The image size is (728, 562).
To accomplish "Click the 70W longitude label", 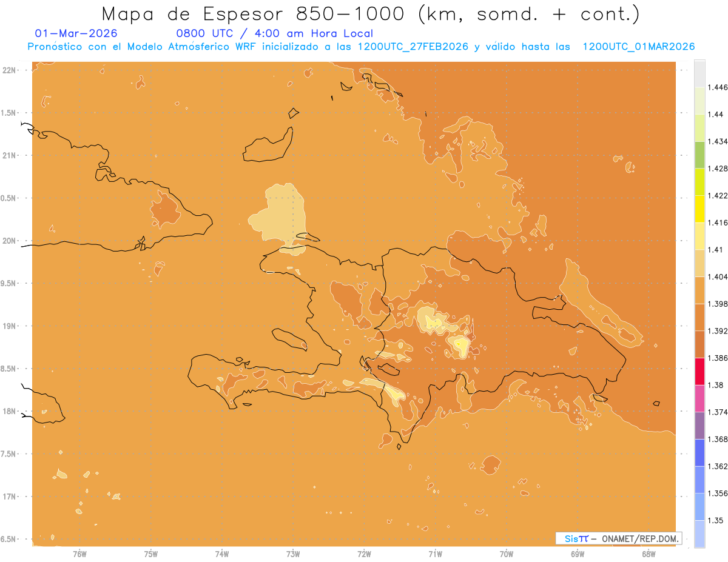I will 507,554.
